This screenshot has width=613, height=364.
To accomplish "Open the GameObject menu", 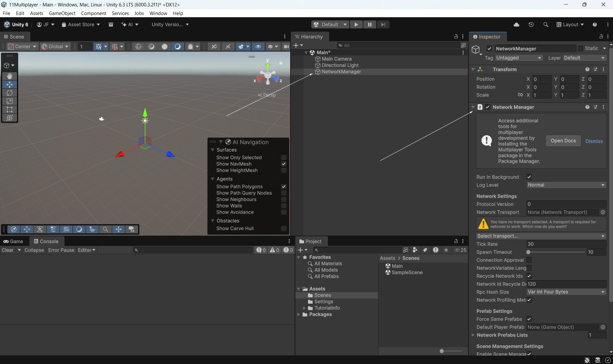I will [62, 13].
